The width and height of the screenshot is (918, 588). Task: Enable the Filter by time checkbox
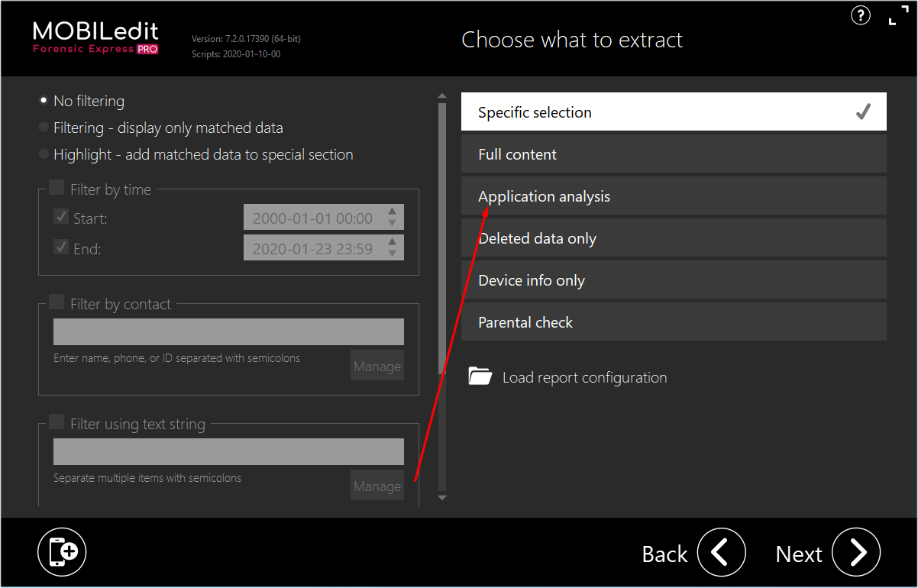[57, 188]
